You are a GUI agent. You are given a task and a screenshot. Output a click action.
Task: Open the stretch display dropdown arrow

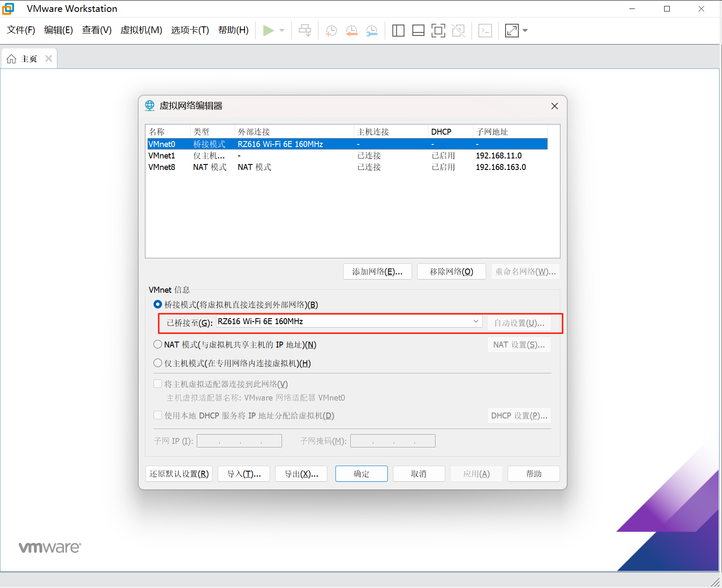click(x=525, y=30)
